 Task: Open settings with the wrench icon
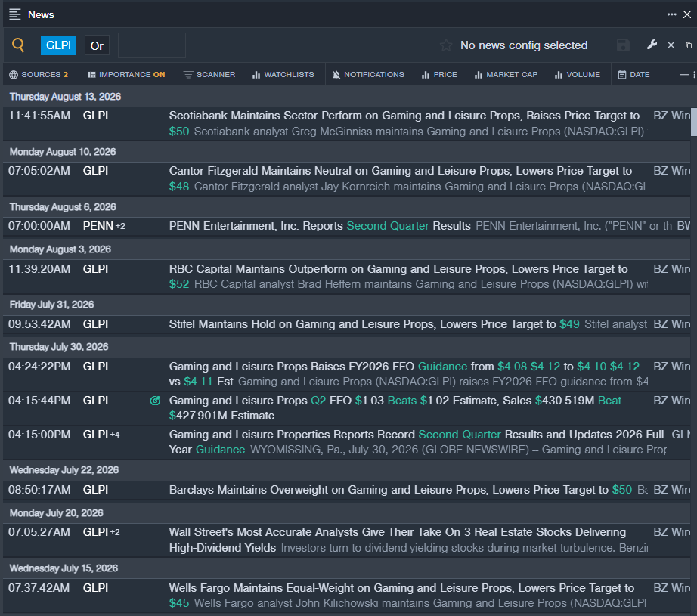coord(652,45)
